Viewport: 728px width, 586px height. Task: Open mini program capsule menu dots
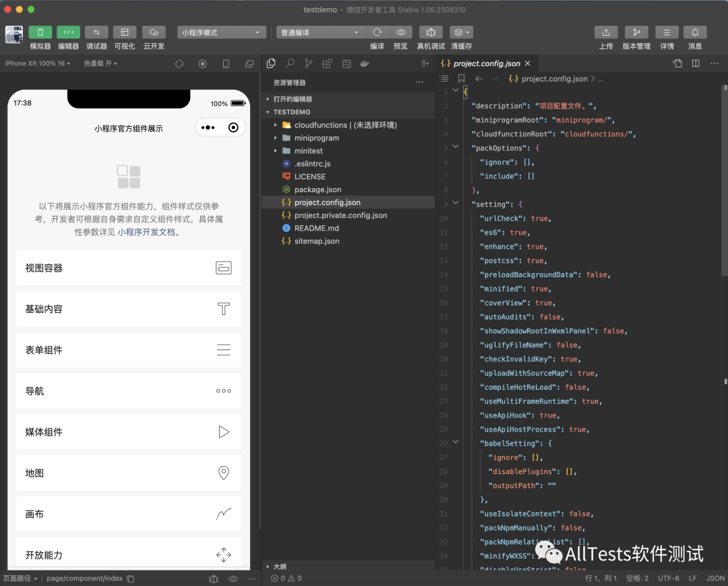pyautogui.click(x=208, y=127)
